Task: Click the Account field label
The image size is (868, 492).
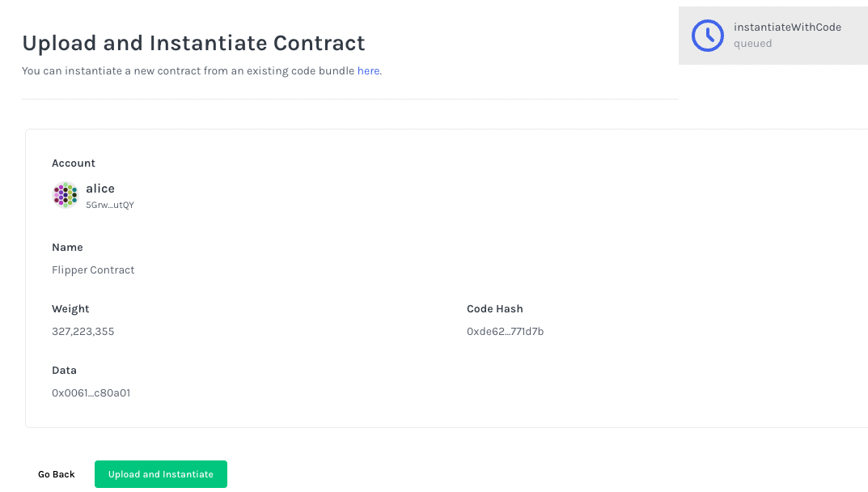Action: tap(74, 163)
